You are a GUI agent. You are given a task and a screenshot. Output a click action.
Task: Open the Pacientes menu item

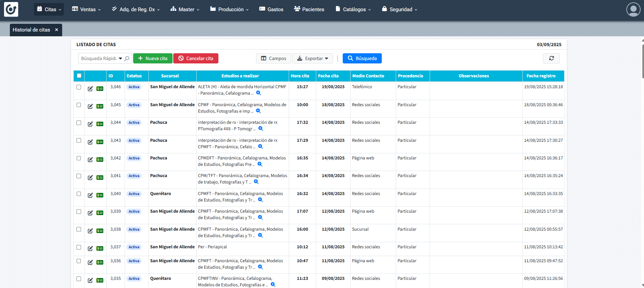[309, 9]
